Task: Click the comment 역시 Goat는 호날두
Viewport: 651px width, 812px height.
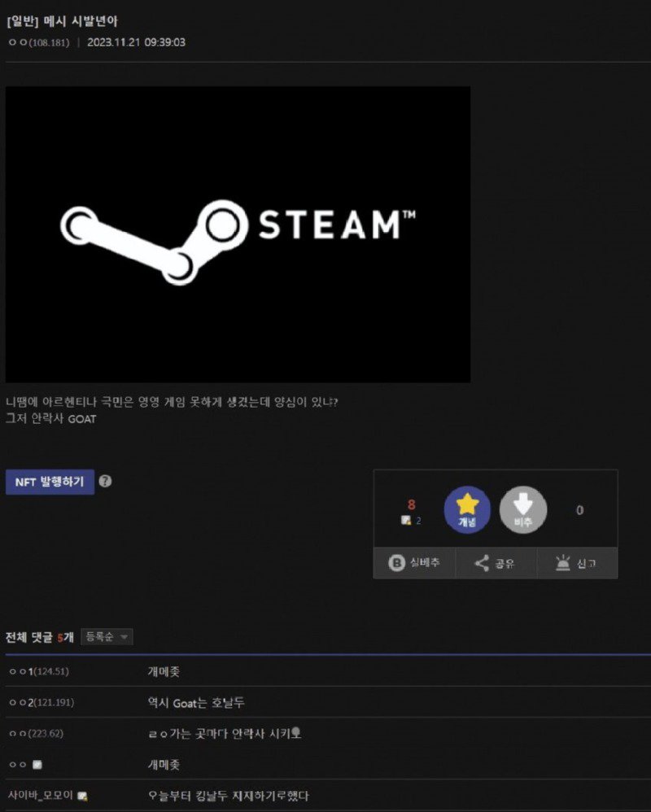Action: point(196,703)
